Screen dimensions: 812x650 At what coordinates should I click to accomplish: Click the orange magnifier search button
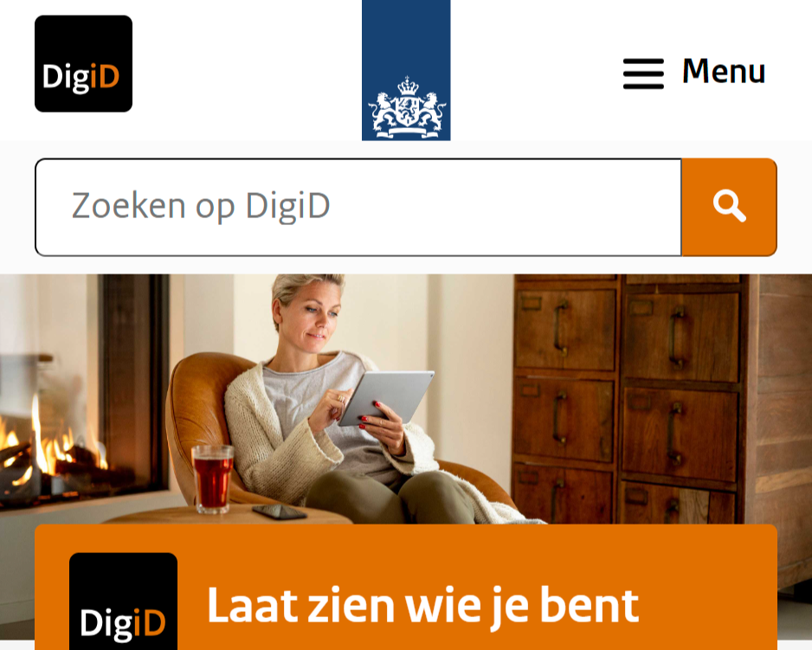pos(729,207)
